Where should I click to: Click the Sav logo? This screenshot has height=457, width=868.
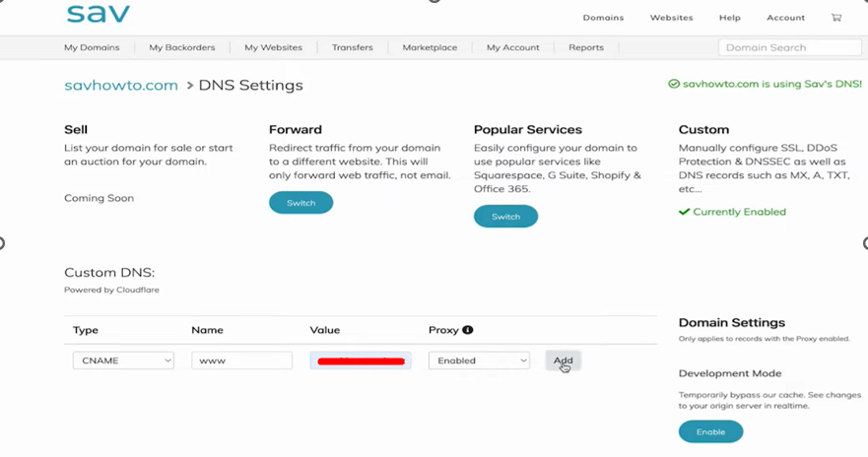click(x=98, y=14)
